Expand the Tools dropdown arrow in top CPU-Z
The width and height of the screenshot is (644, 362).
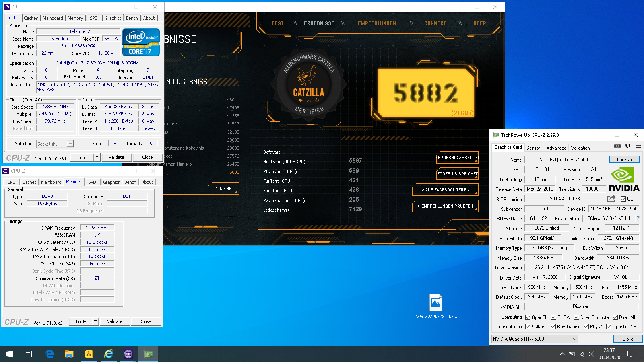point(97,157)
